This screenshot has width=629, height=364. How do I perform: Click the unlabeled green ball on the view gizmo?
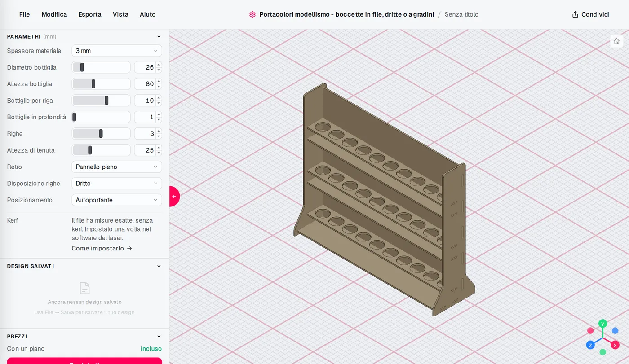tap(603, 352)
